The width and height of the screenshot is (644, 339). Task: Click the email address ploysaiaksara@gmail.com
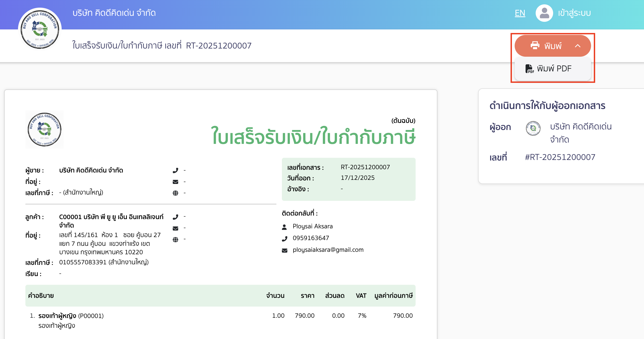(x=328, y=250)
